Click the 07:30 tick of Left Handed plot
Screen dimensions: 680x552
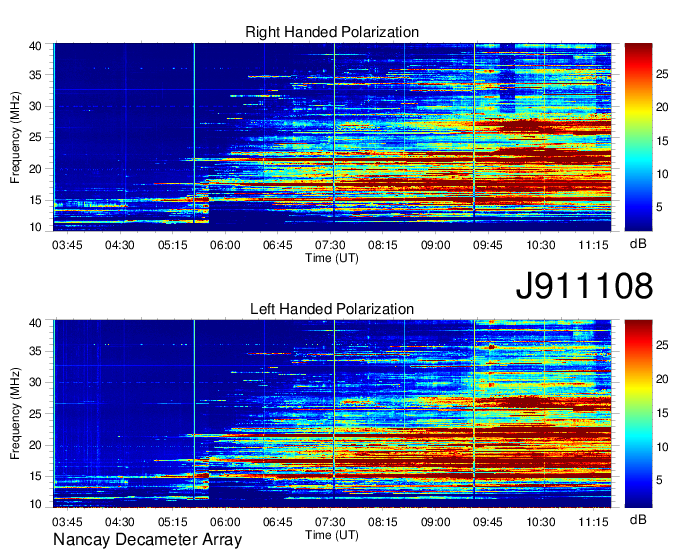pyautogui.click(x=330, y=522)
